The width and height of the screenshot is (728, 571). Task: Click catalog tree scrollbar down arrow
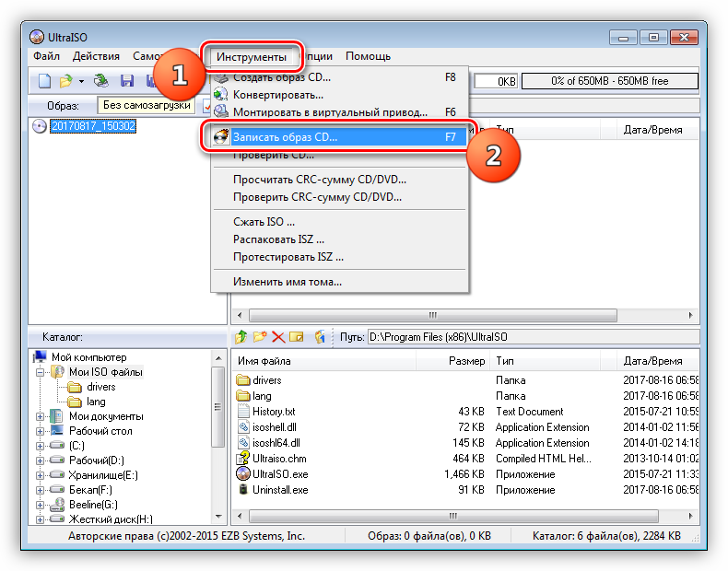click(x=218, y=517)
